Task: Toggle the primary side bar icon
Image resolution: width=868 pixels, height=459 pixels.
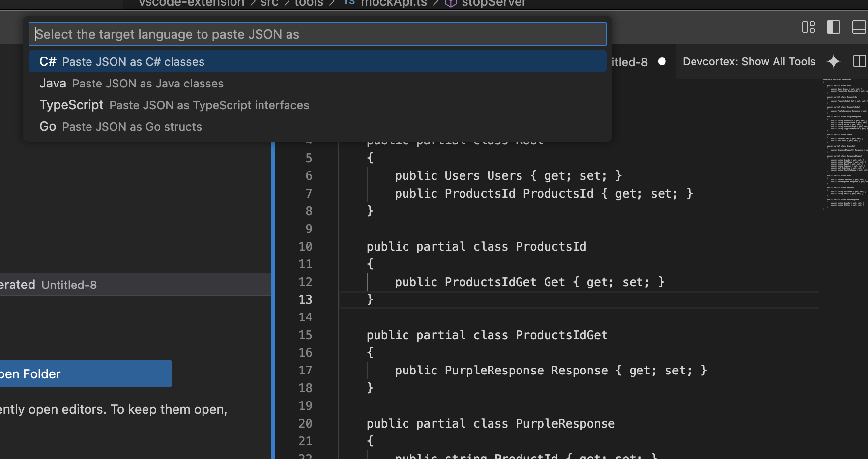Action: coord(834,27)
